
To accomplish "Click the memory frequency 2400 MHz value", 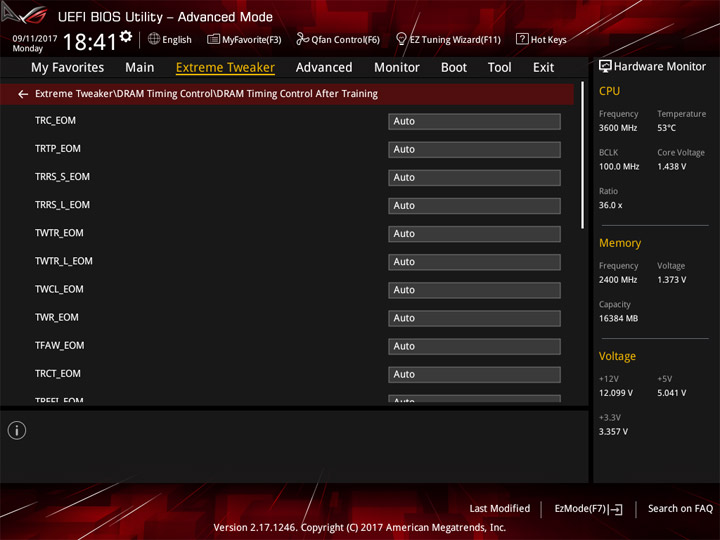I will 618,280.
